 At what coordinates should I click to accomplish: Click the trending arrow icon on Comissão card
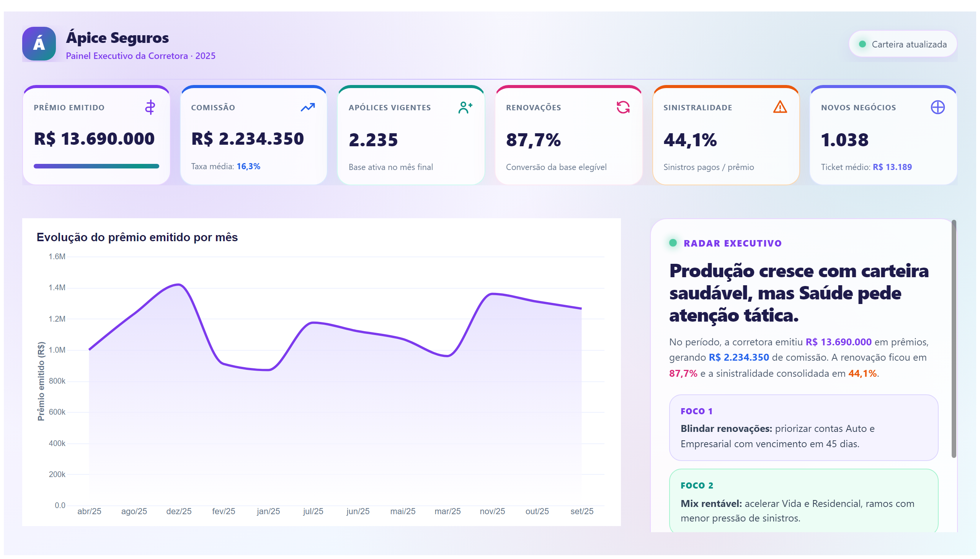click(307, 108)
